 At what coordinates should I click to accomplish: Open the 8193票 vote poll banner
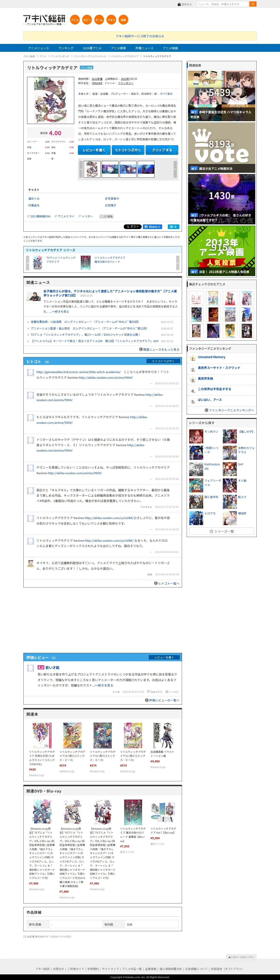click(x=221, y=147)
